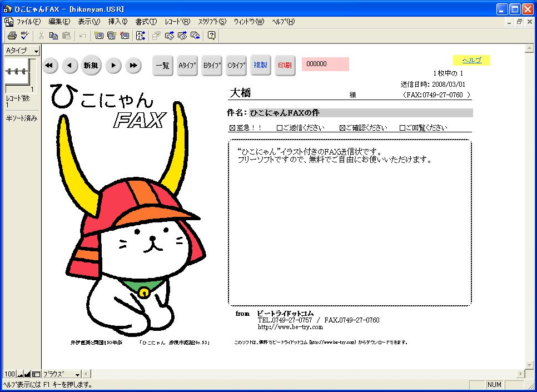Viewport: 537px width, 392px height.
Task: Click the Show All Records toolbar icon
Action: point(170,36)
